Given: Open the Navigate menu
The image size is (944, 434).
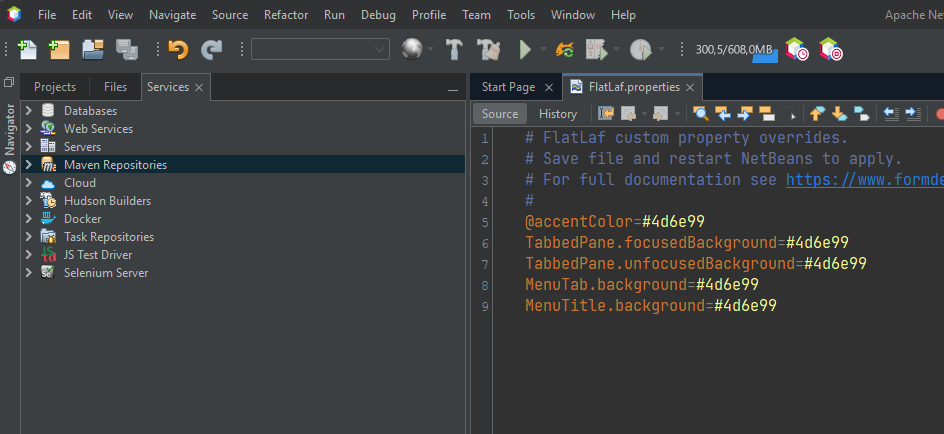Looking at the screenshot, I should point(172,15).
